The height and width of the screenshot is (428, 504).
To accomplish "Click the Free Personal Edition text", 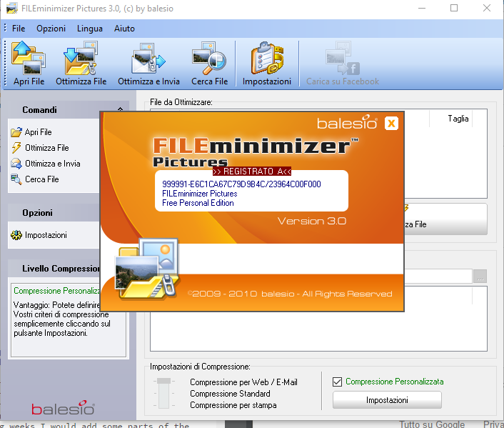I will pos(198,203).
